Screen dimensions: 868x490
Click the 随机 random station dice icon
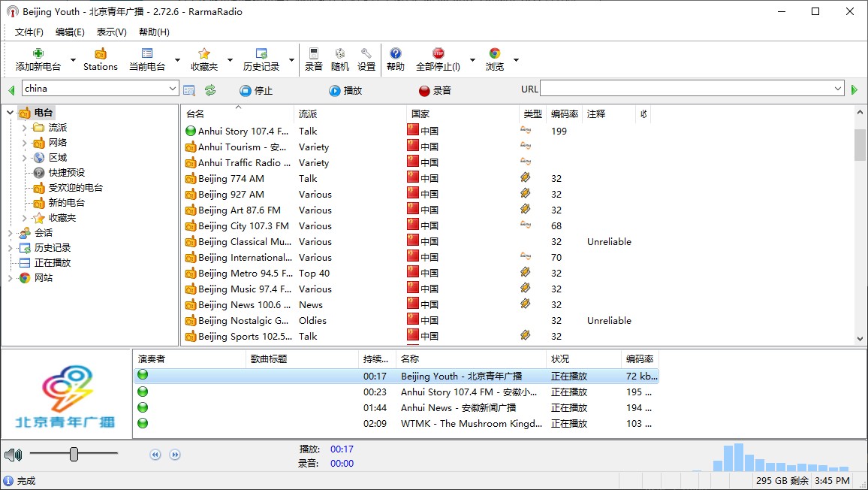coord(339,53)
